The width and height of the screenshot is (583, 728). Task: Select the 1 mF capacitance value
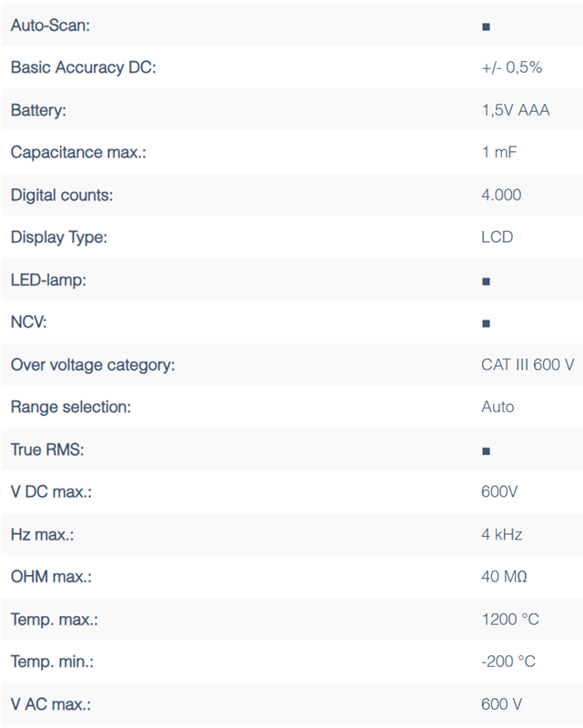(x=498, y=152)
